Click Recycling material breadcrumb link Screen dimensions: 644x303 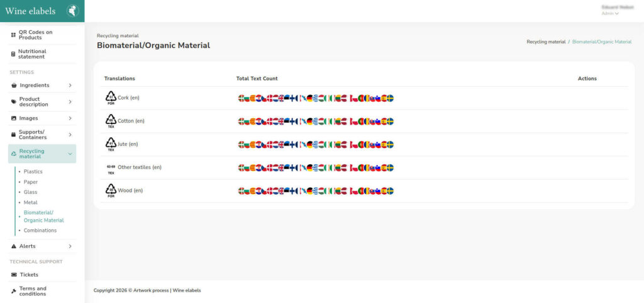point(546,42)
